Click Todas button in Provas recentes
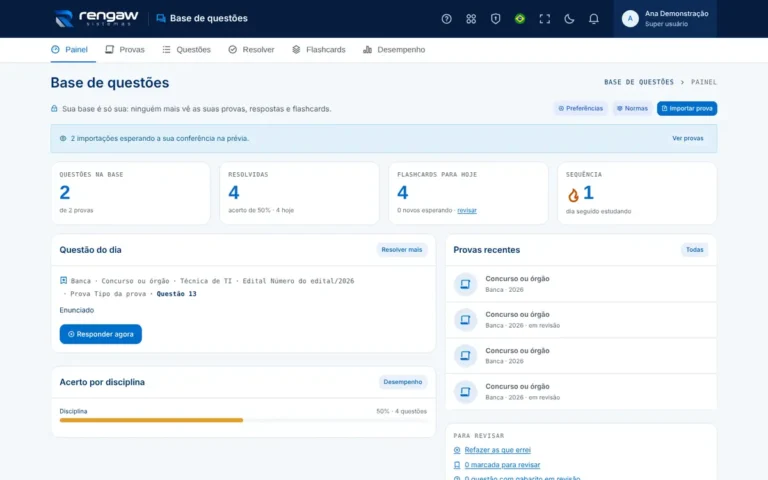Image resolution: width=768 pixels, height=480 pixels. [x=694, y=250]
